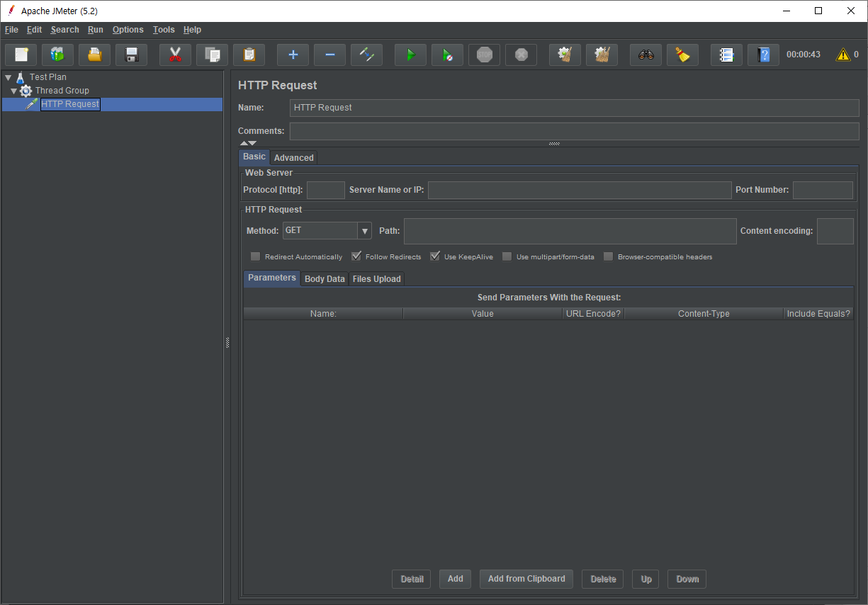868x605 pixels.
Task: Click the Stop test icon
Action: coord(485,55)
